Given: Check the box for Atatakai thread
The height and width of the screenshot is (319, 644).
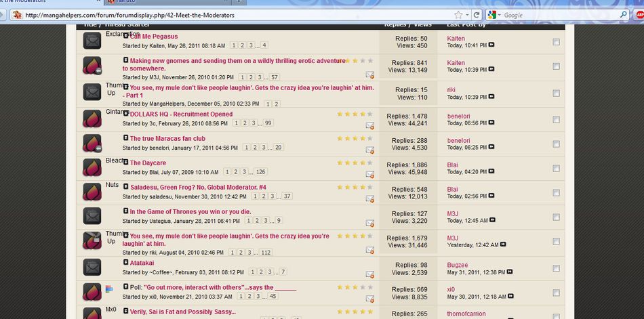Looking at the screenshot, I should click(x=556, y=268).
